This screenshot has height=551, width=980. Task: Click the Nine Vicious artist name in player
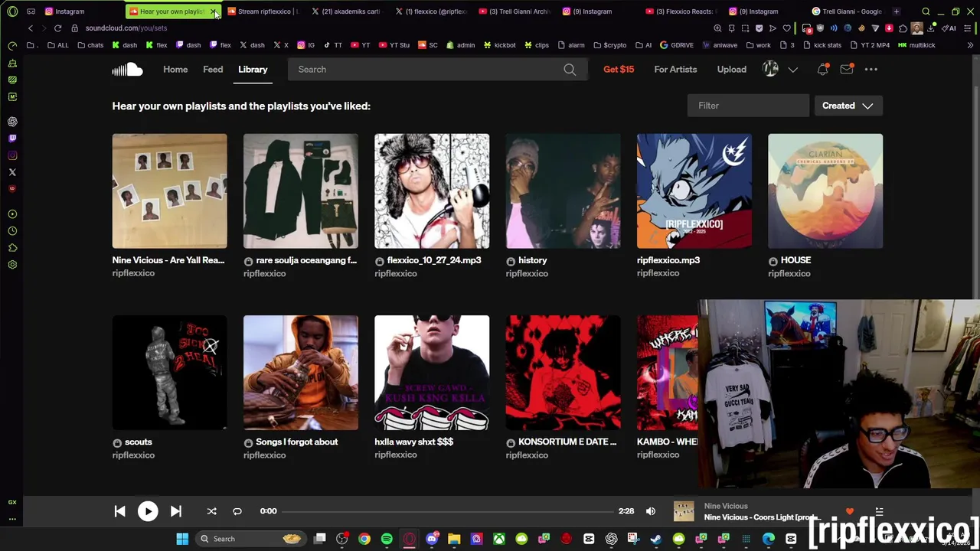(726, 506)
